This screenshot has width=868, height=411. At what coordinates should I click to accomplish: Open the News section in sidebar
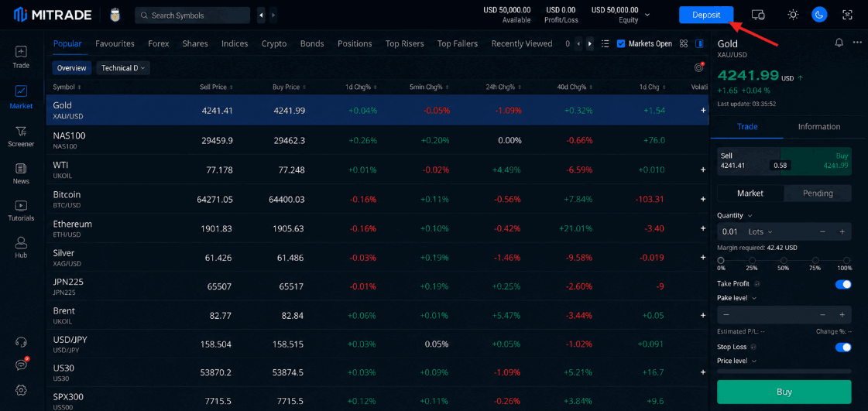[x=21, y=173]
